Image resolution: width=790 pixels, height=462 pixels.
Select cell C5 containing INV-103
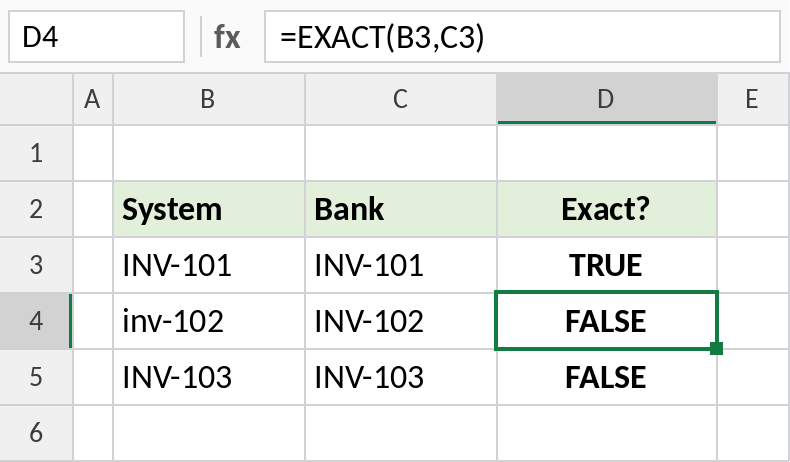pyautogui.click(x=401, y=377)
